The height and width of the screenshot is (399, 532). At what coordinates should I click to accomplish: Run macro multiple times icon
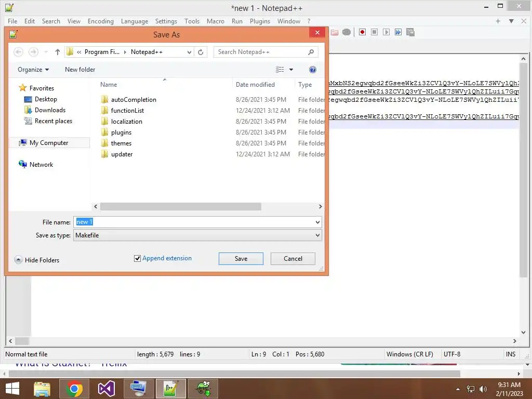398,32
